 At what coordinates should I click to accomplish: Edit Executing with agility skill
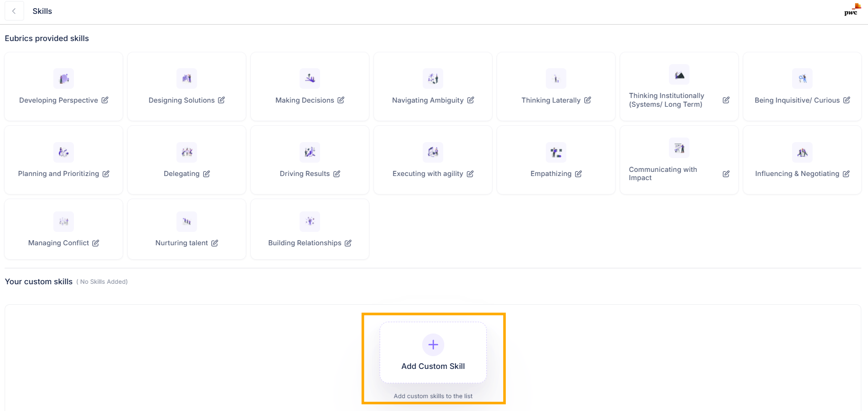pos(470,174)
